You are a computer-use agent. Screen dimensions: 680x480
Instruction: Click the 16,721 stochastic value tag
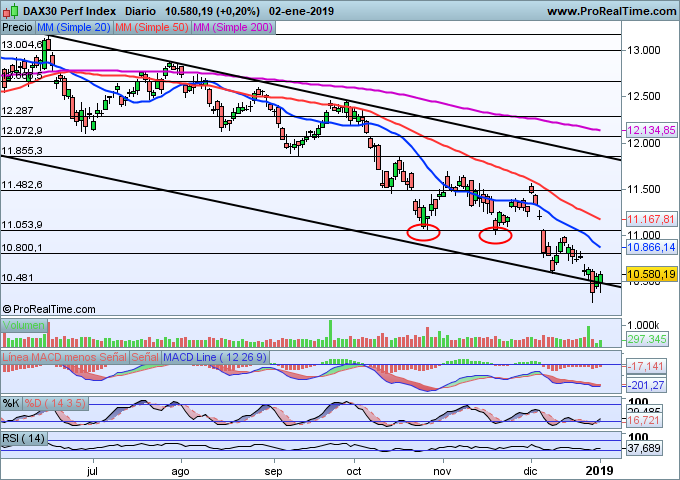click(x=644, y=420)
